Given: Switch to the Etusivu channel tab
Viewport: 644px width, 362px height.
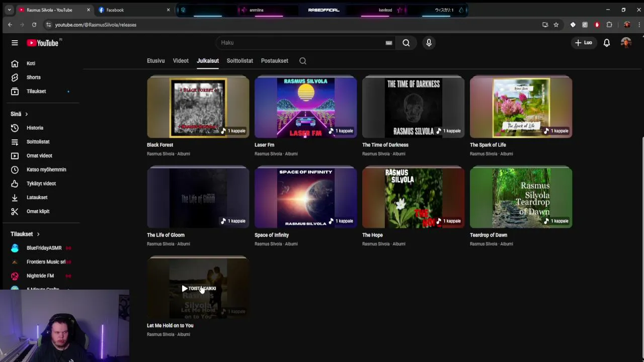Looking at the screenshot, I should (x=155, y=61).
